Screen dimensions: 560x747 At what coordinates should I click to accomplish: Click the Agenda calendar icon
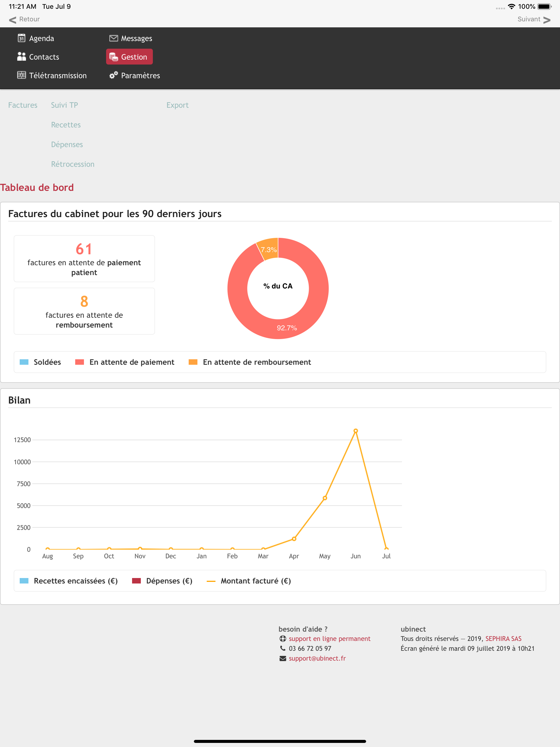[22, 38]
